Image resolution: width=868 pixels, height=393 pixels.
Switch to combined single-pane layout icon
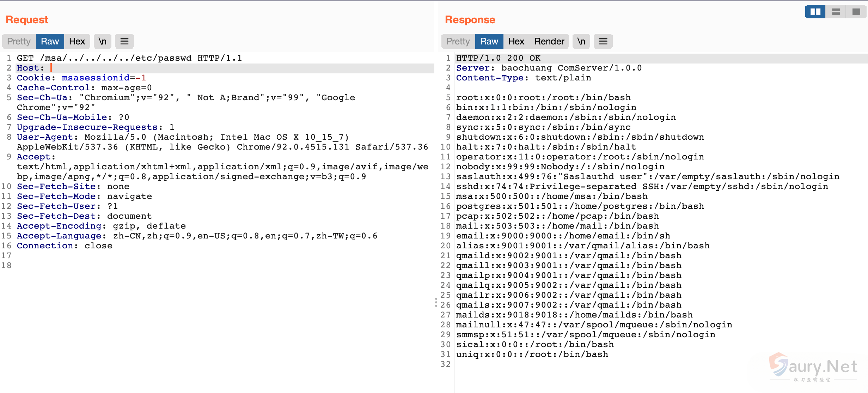tap(856, 12)
